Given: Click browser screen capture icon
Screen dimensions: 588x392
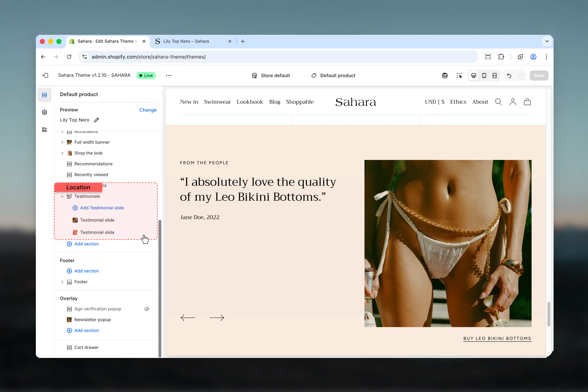Looking at the screenshot, I should [x=488, y=57].
